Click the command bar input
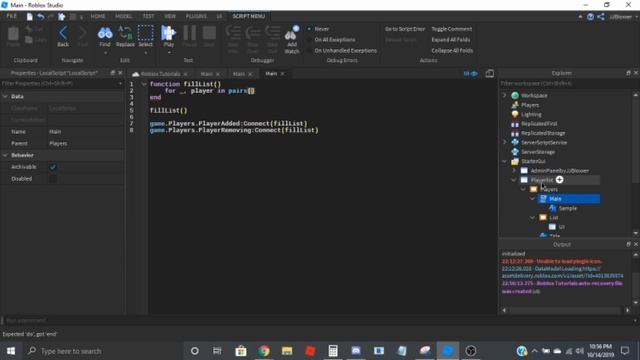 pos(318,320)
